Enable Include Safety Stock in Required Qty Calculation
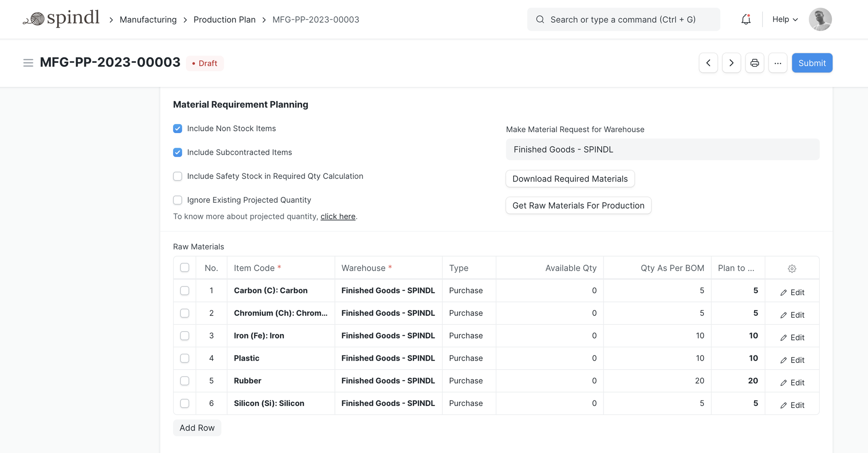The image size is (868, 453). click(x=177, y=176)
